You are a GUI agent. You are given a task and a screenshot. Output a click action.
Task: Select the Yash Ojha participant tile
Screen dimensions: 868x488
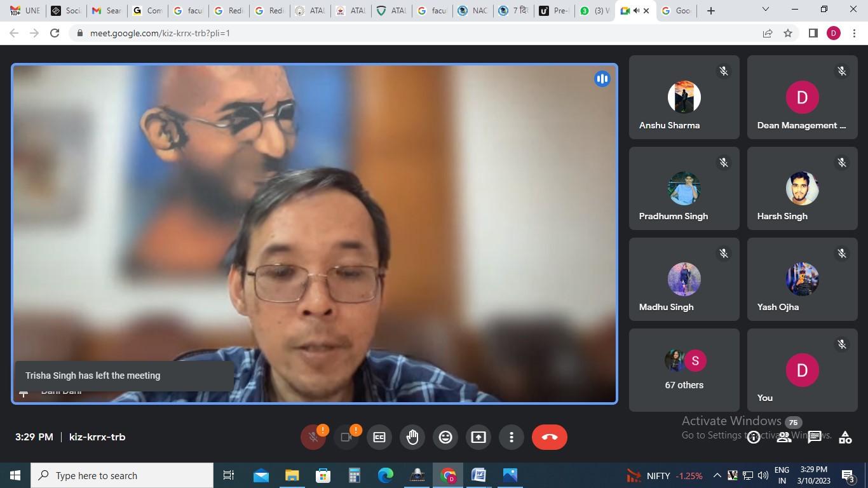(x=803, y=279)
